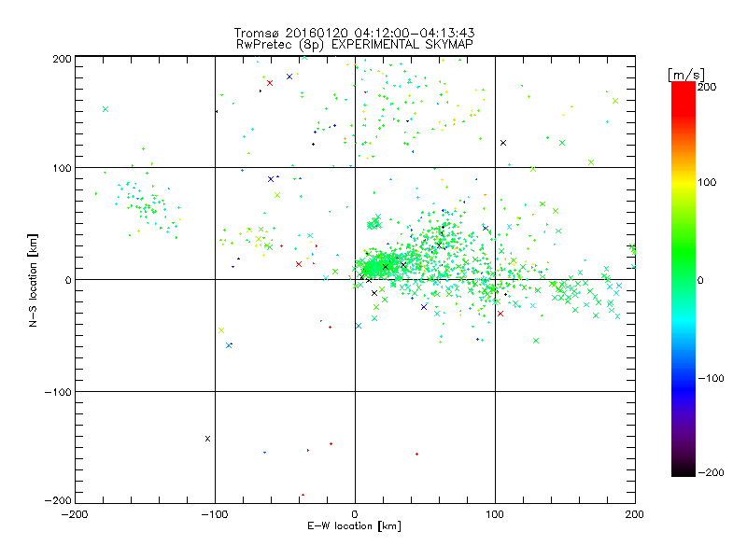Click the "[m/s]" colorbar unit label
This screenshot has width=747, height=560.
(x=686, y=75)
